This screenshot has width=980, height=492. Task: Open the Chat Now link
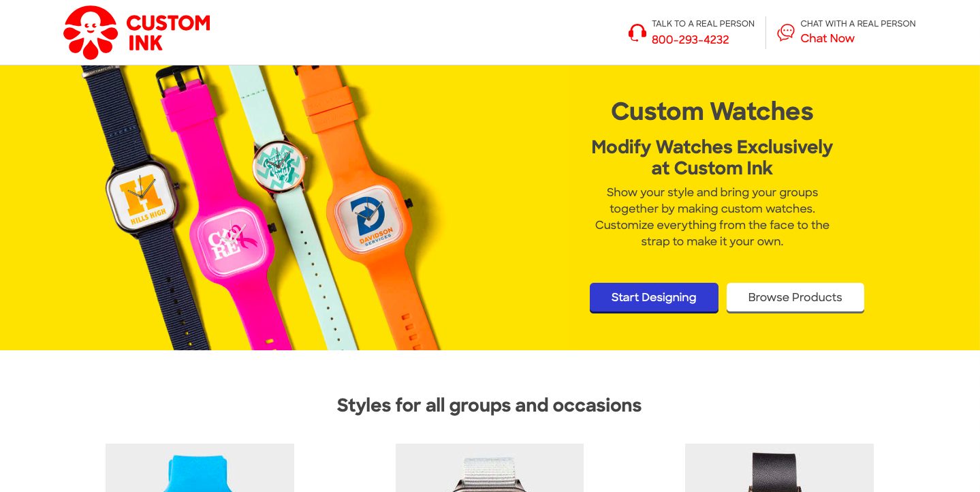click(x=827, y=39)
